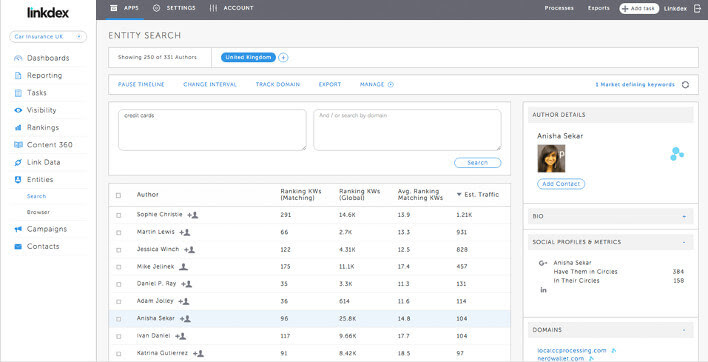The image size is (708, 362).
Task: Check the box for Mike Jelinek
Action: click(x=118, y=267)
